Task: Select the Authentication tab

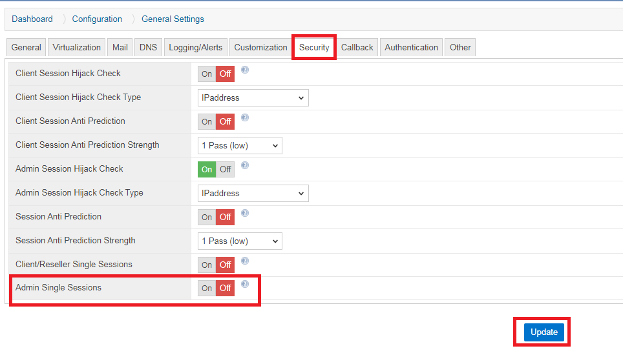Action: pos(411,47)
